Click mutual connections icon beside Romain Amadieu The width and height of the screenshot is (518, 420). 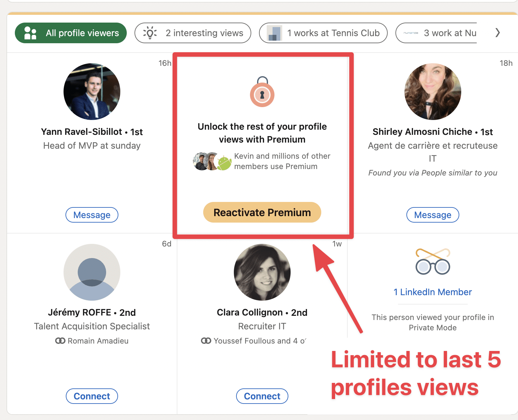pyautogui.click(x=60, y=341)
